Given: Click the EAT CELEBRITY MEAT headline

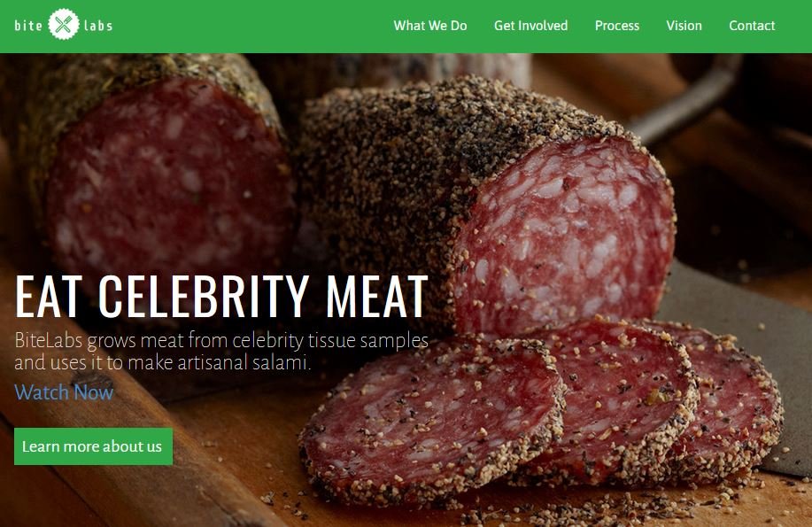Looking at the screenshot, I should click(x=221, y=296).
